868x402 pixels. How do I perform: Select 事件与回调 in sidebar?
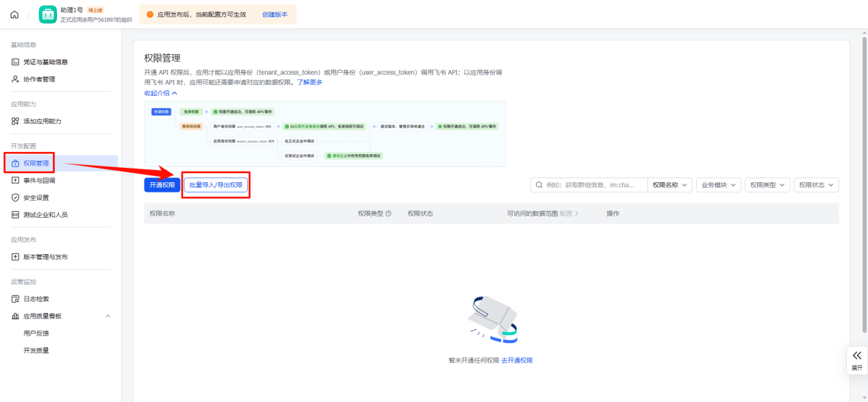click(39, 181)
